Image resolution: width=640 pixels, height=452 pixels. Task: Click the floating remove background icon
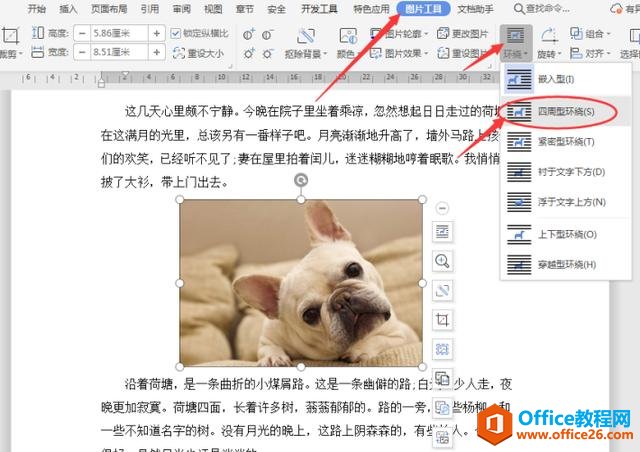pos(442,290)
